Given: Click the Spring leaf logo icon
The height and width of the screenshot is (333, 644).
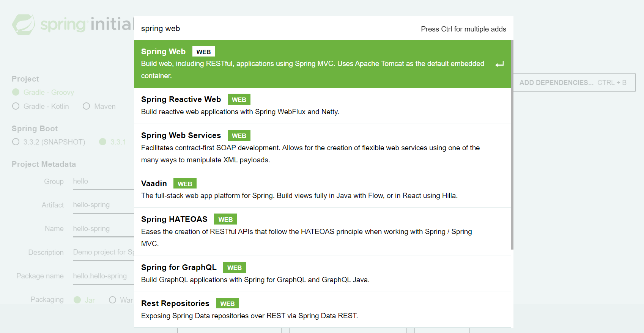Looking at the screenshot, I should tap(24, 25).
